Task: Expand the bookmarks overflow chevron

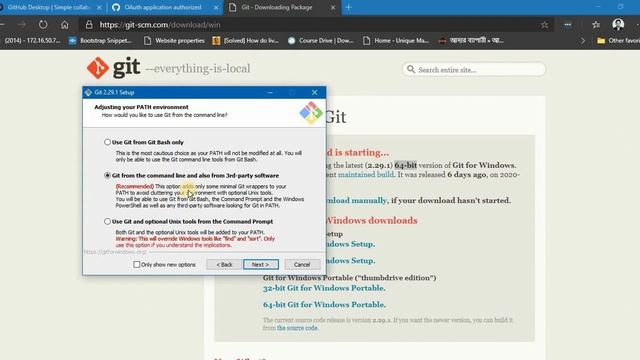Action: click(583, 40)
